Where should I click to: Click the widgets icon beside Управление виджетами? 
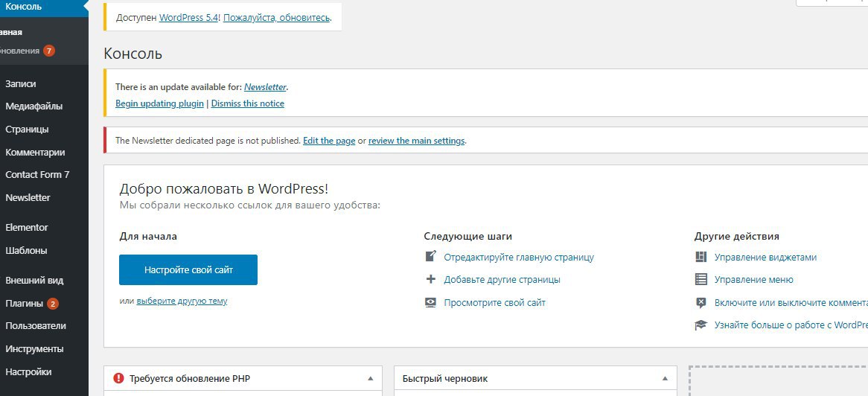[x=701, y=257]
